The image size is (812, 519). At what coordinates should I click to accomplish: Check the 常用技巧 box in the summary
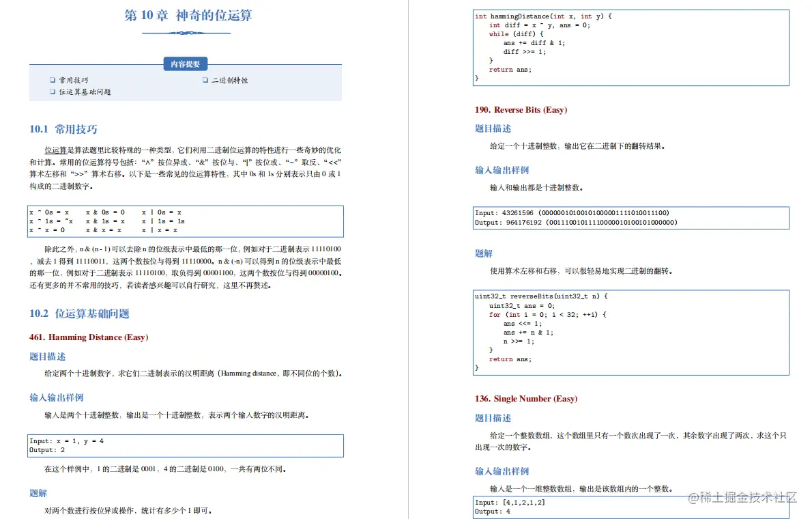point(52,80)
